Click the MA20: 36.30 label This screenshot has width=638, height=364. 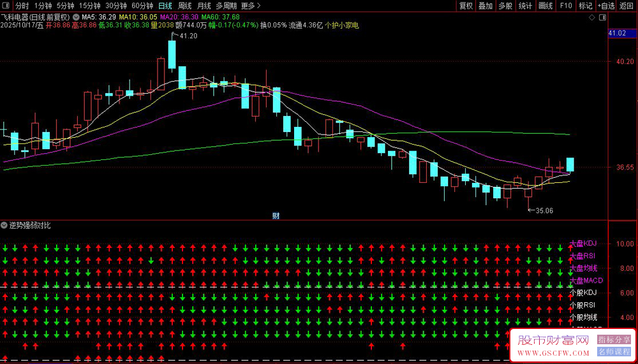tap(179, 17)
